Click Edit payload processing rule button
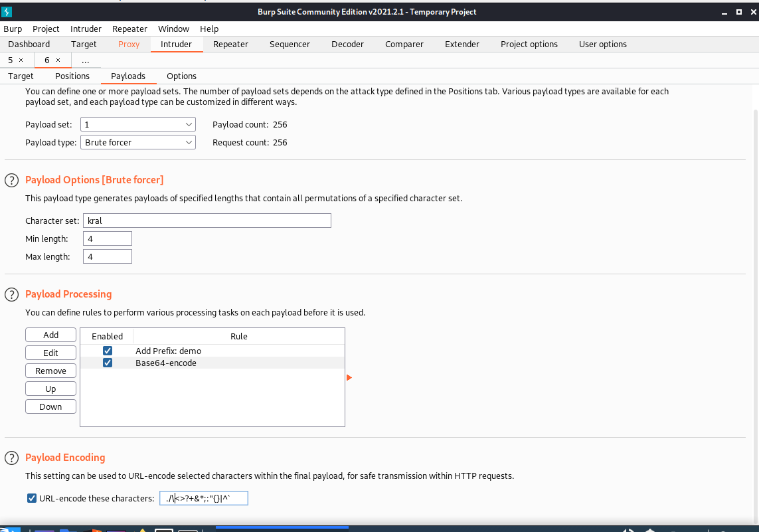759x532 pixels. tap(51, 353)
